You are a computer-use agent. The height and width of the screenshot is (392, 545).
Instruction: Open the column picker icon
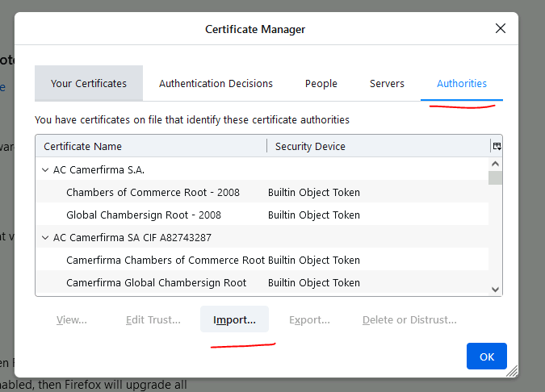pyautogui.click(x=496, y=146)
